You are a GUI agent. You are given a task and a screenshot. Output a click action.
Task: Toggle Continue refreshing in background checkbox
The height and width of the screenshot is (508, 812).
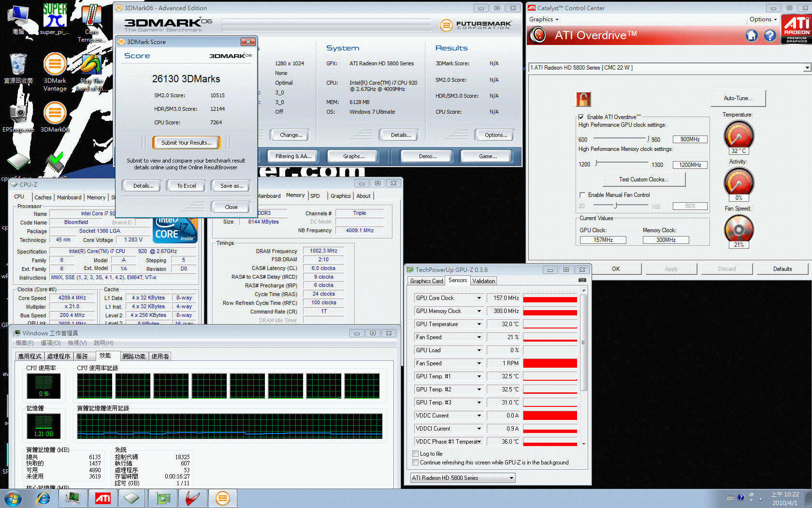(x=415, y=463)
